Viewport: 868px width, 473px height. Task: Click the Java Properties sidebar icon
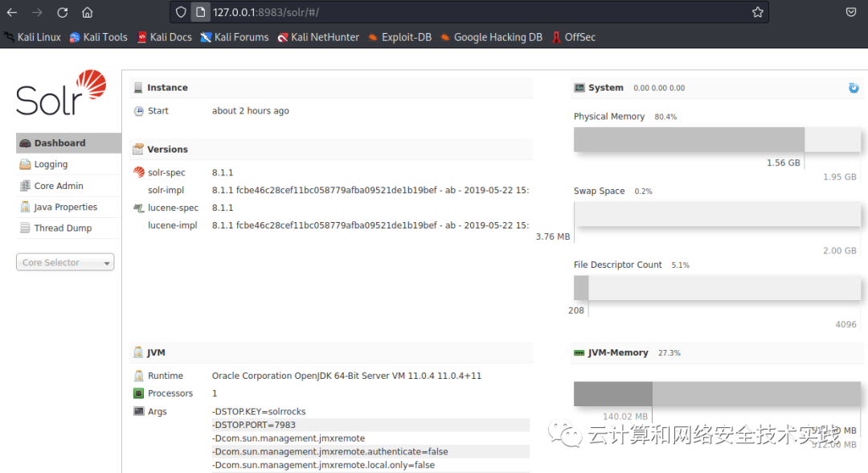click(25, 207)
